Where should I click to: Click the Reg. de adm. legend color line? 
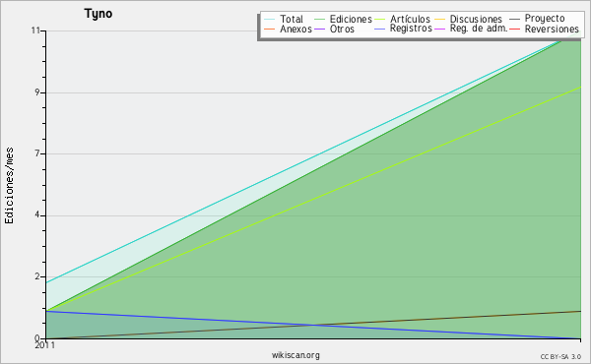tap(440, 29)
